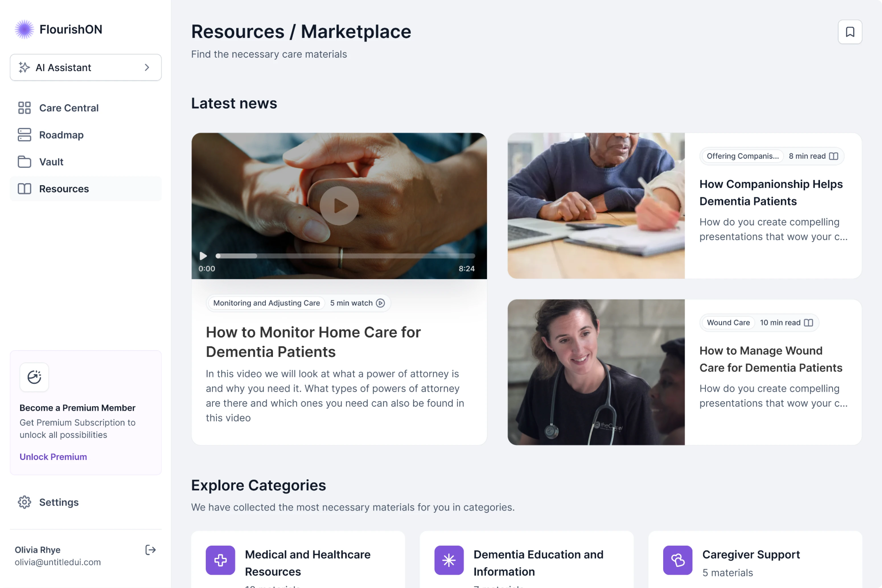
Task: Click the premium member badge icon
Action: pos(34,377)
